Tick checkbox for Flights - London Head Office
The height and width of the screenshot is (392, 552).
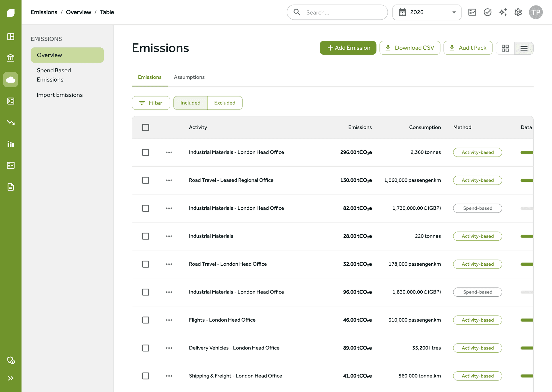[x=146, y=320]
